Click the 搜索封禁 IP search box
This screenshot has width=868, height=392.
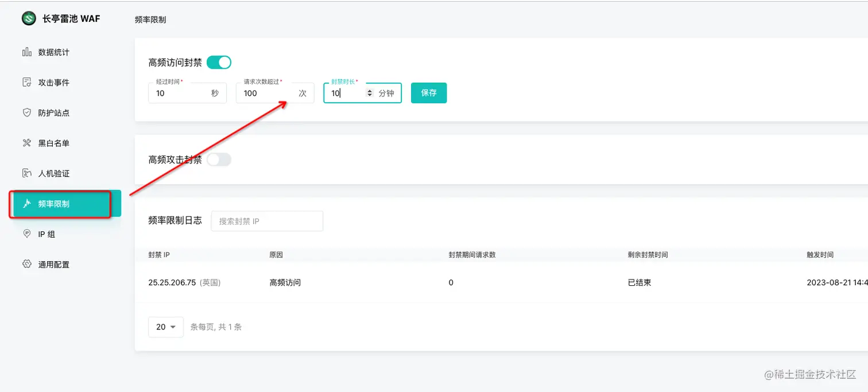click(x=267, y=221)
